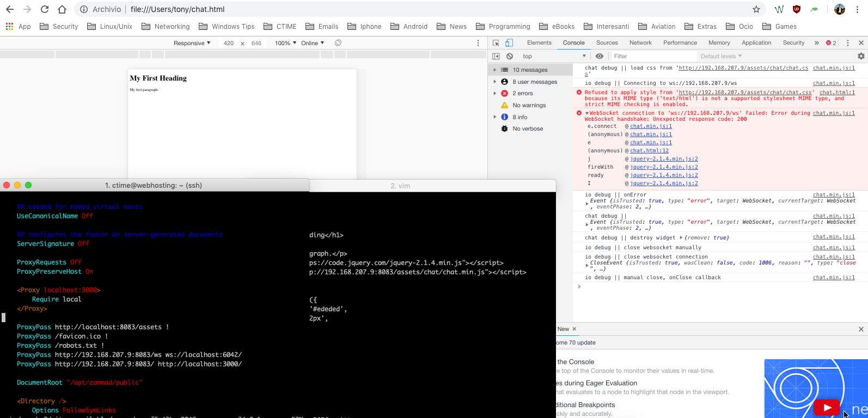Open the blue W extension icon
The height and width of the screenshot is (418, 868).
(x=779, y=9)
